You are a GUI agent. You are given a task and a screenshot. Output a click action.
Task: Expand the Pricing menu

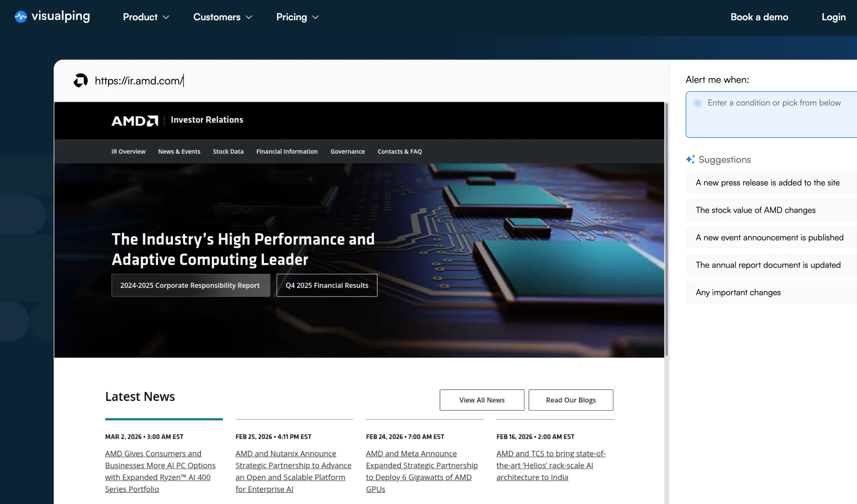297,17
